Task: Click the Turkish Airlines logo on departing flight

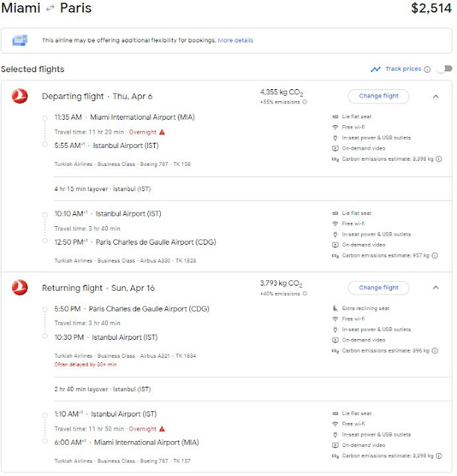Action: (20, 96)
